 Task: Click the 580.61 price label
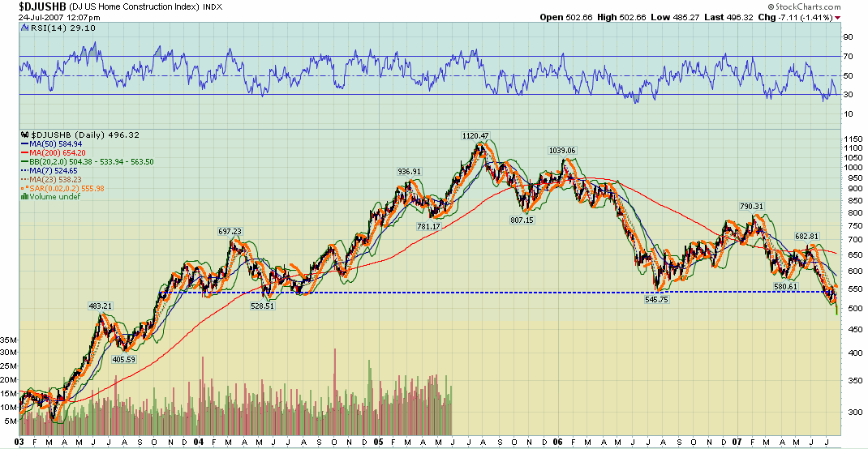pyautogui.click(x=786, y=286)
